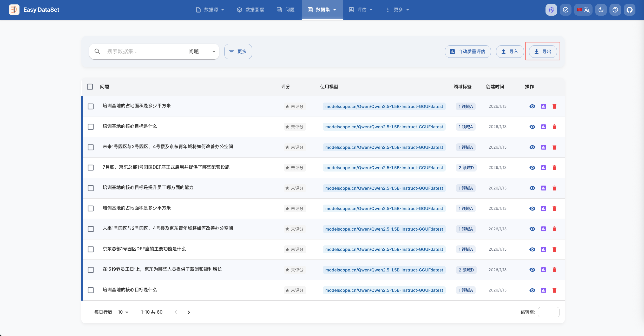644x336 pixels.
Task: Click the 自动质量评估 button
Action: pos(468,52)
